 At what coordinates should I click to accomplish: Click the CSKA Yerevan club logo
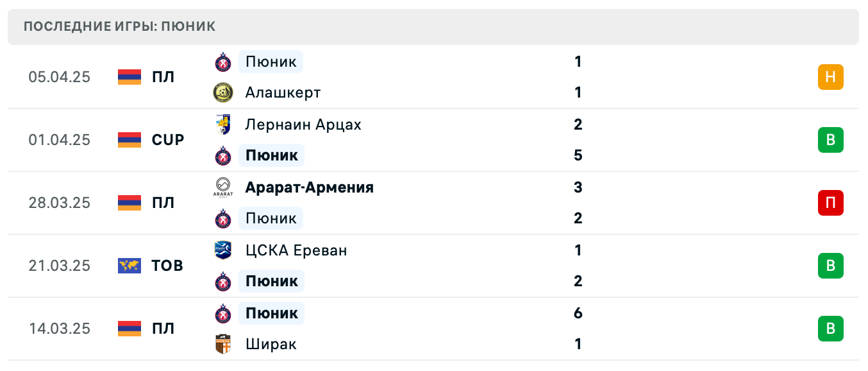223,250
